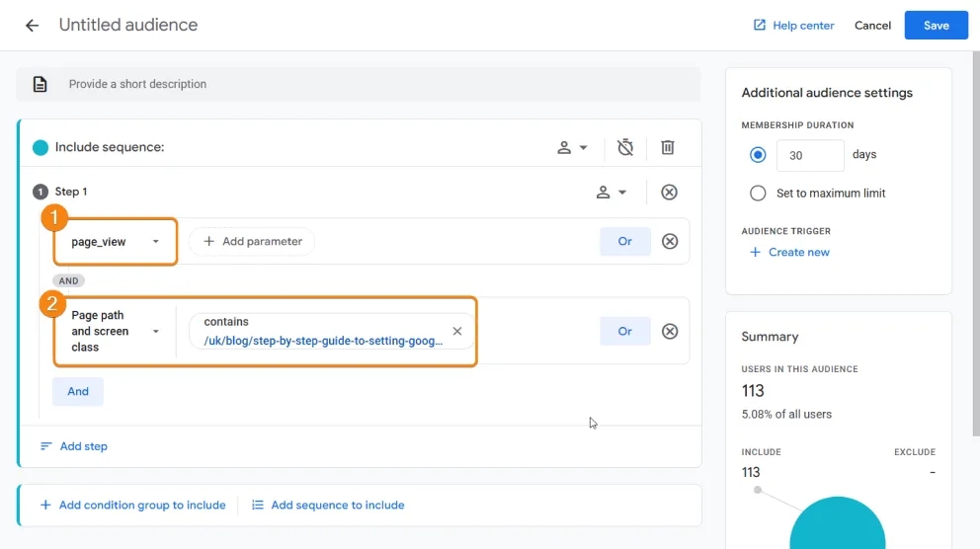Click the teal audience pie chart
The image size is (980, 549).
(x=837, y=524)
